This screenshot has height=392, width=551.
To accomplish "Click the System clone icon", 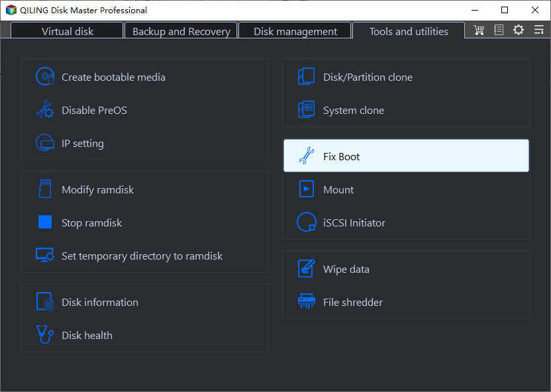I will (x=307, y=109).
